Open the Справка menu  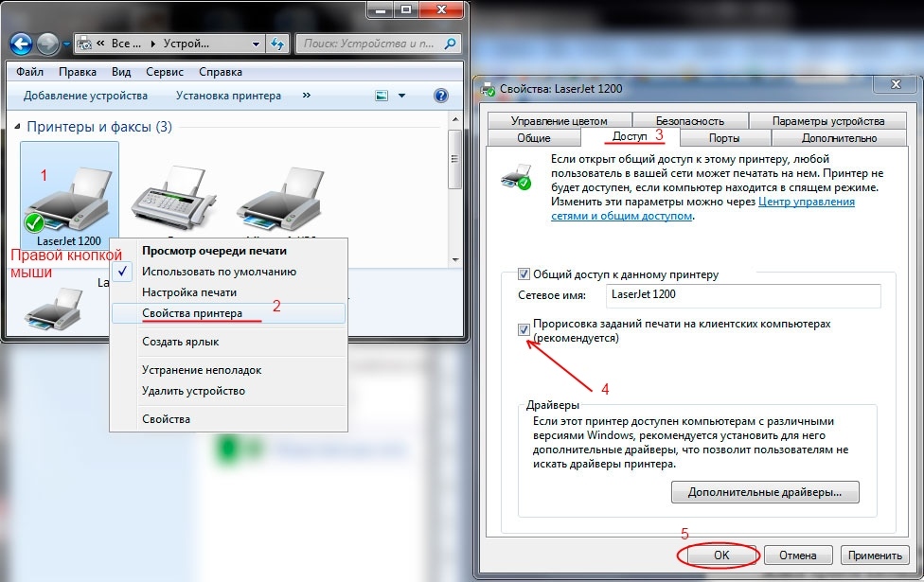click(221, 72)
